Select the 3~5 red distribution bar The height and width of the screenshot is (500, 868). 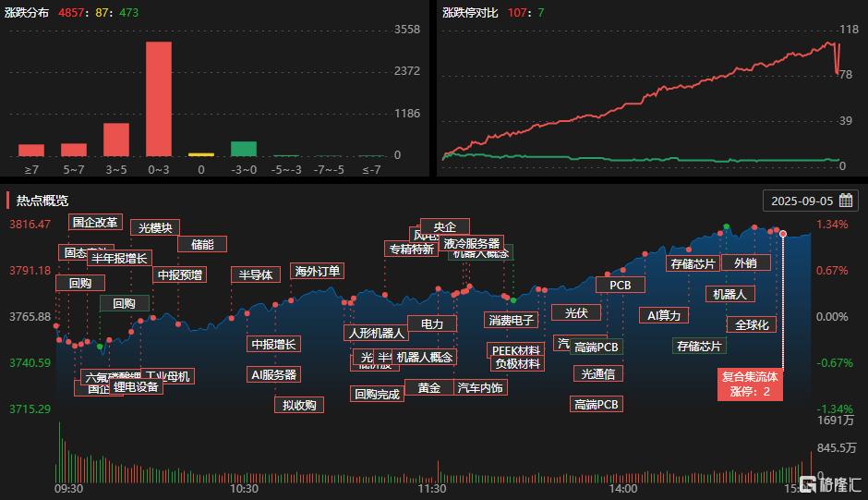116,140
